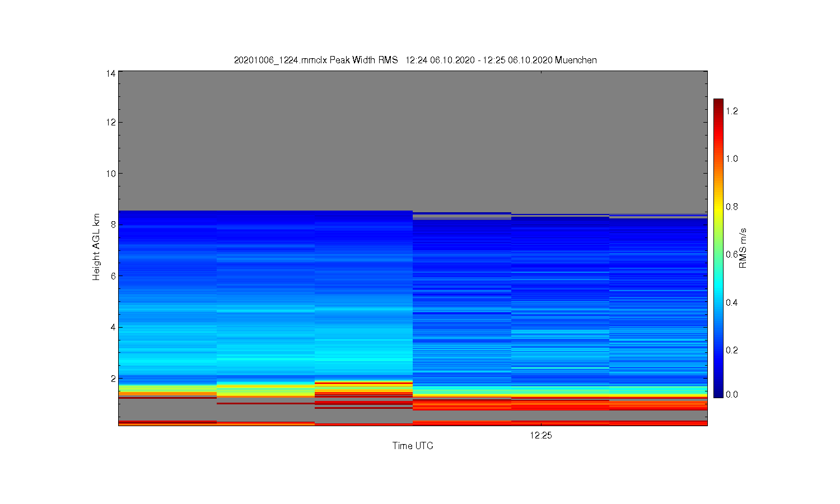Image resolution: width=840 pixels, height=504 pixels.
Task: Click the 12 km height tick label
Action: click(x=111, y=122)
